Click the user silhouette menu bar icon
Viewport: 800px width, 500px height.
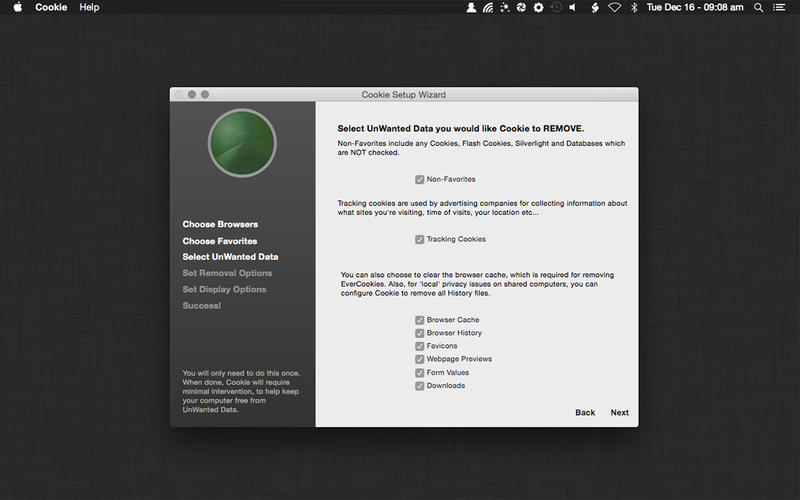(471, 7)
